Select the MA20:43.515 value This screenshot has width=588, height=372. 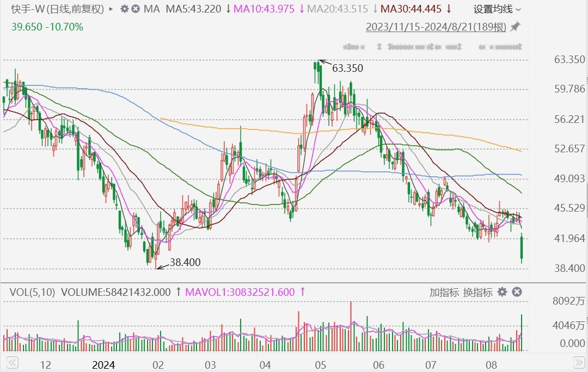(338, 9)
